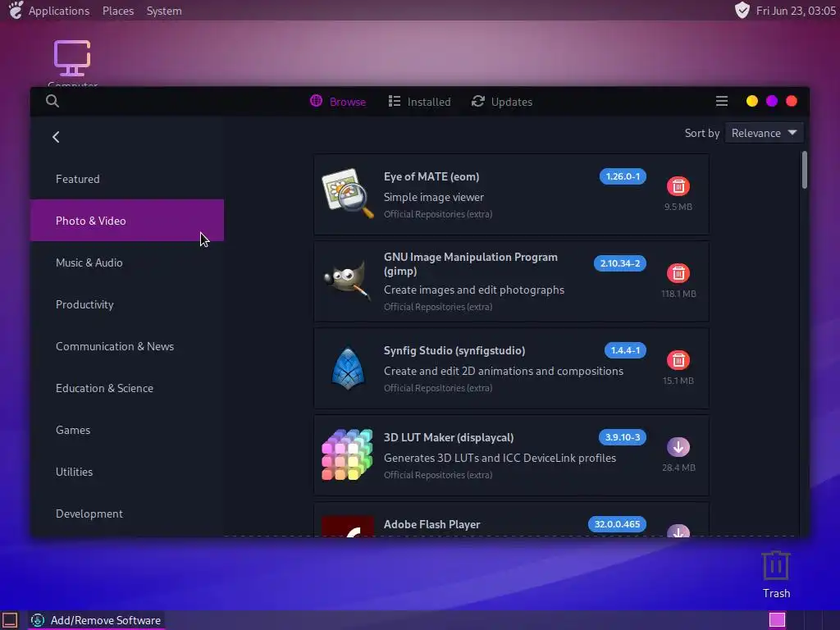Close window with red circle button
This screenshot has width=840, height=630.
point(792,101)
